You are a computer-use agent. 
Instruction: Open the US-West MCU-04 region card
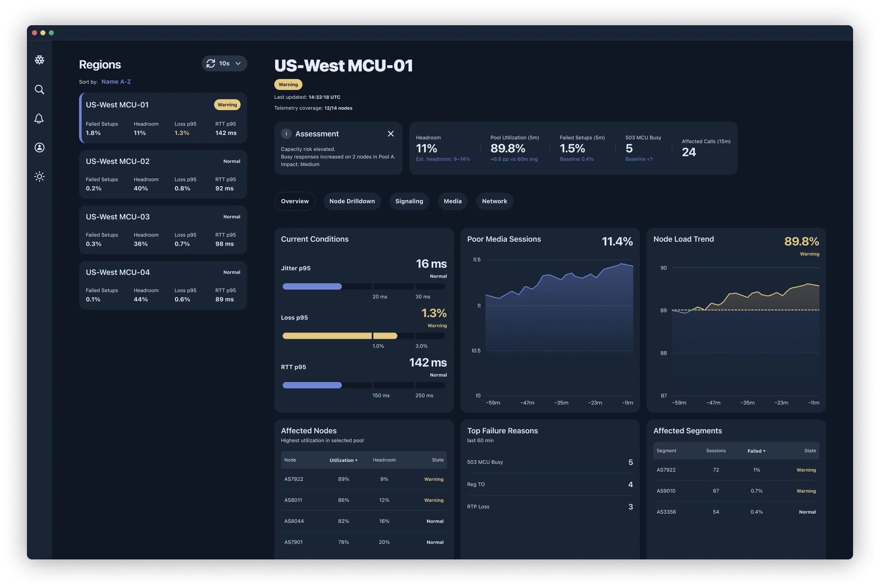point(163,285)
